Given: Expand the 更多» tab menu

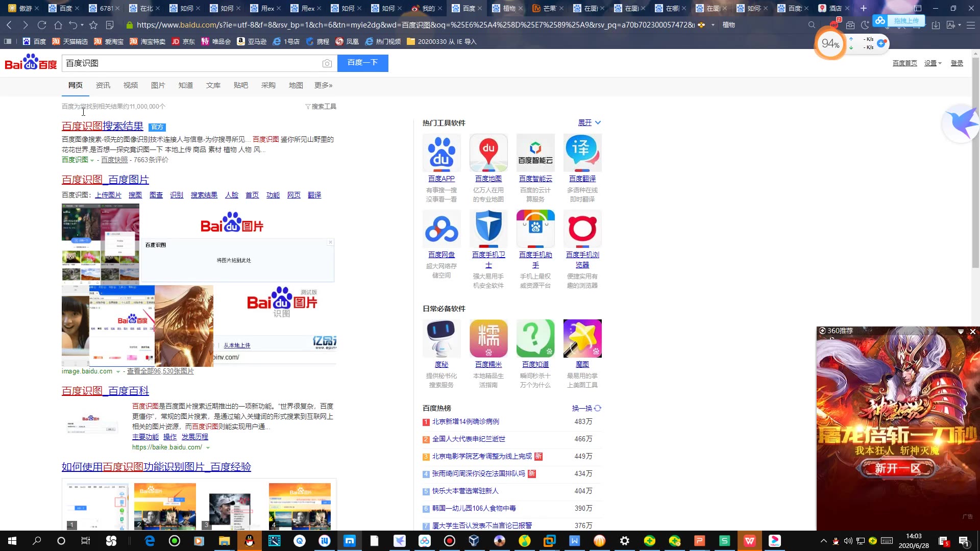Looking at the screenshot, I should point(324,85).
